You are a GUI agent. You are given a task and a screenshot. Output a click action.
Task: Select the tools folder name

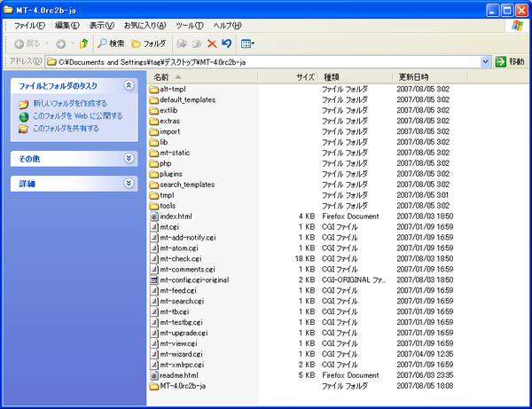168,206
